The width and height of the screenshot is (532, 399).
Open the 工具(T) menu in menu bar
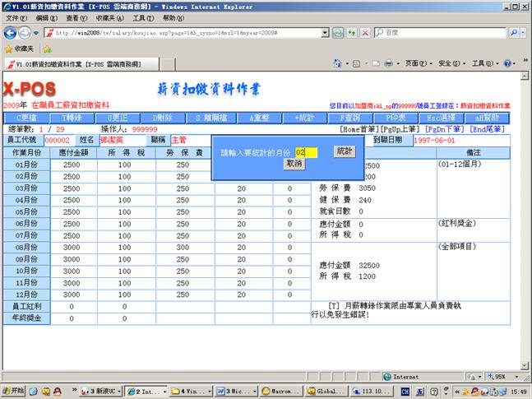pos(142,17)
